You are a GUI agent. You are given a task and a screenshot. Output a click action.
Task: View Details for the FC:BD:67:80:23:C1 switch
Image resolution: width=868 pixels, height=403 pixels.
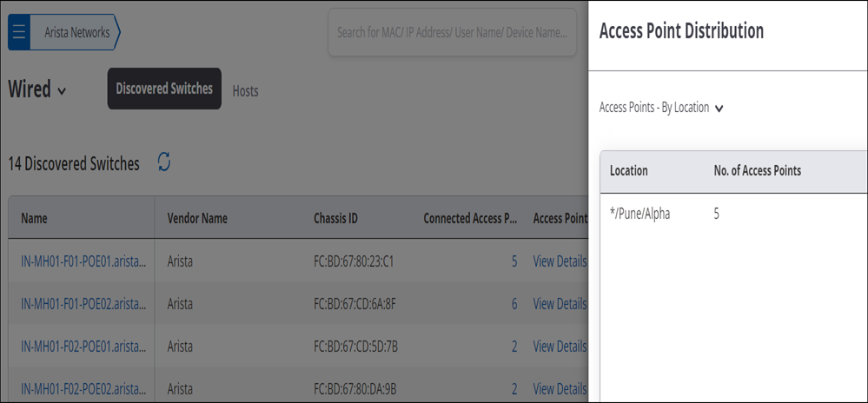(x=559, y=261)
